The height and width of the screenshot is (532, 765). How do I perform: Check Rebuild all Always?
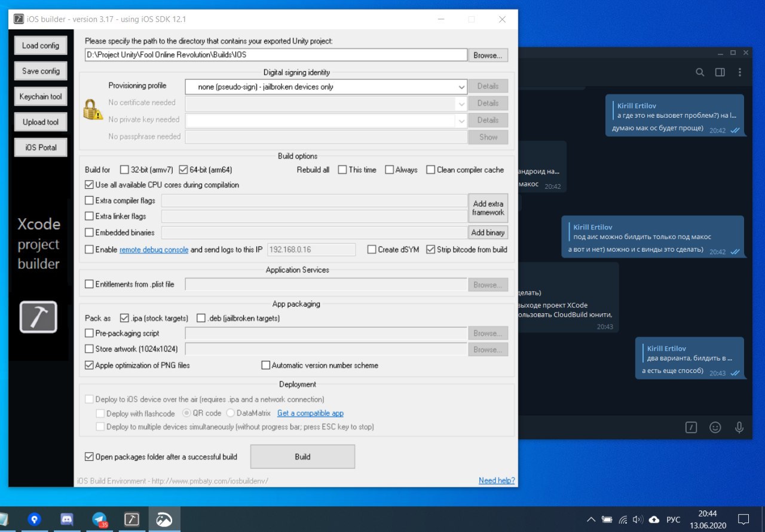tap(390, 170)
